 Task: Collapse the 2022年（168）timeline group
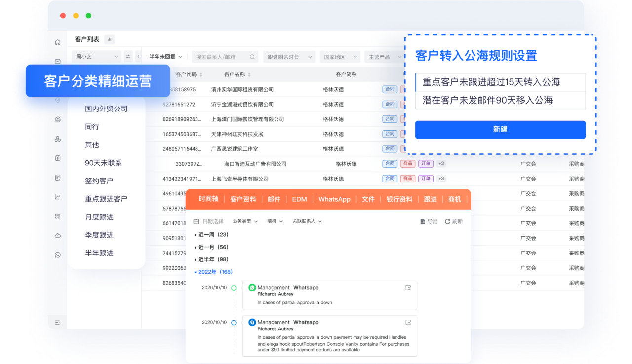point(196,272)
